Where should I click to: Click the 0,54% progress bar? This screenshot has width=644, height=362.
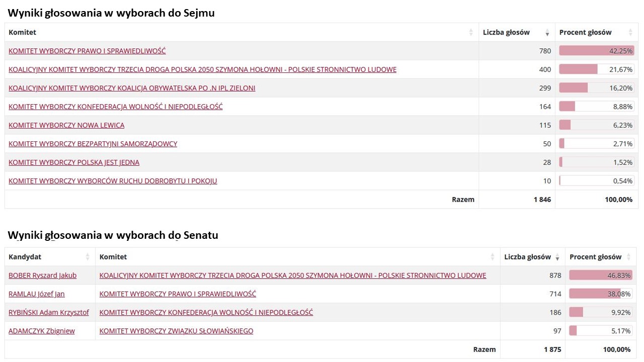[x=596, y=181]
